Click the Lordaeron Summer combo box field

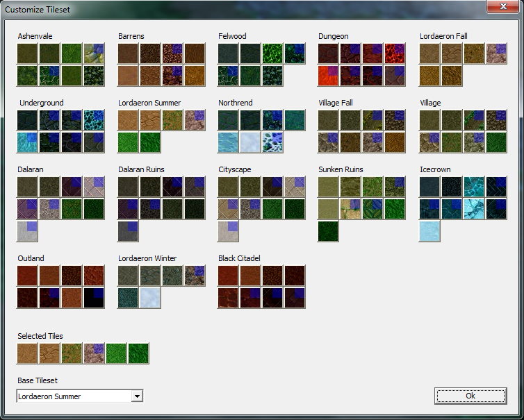click(80, 396)
